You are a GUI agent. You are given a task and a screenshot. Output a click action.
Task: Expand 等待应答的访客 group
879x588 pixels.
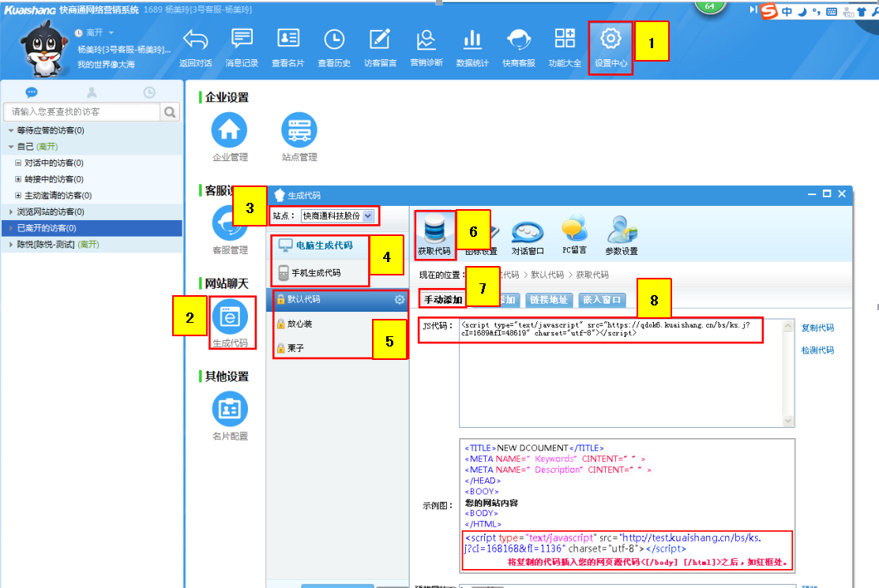10,130
